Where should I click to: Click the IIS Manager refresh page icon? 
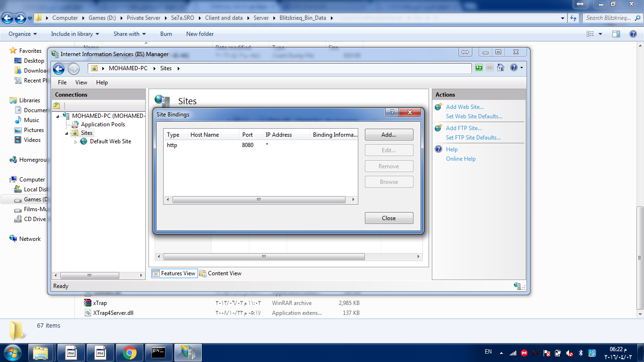[x=479, y=68]
